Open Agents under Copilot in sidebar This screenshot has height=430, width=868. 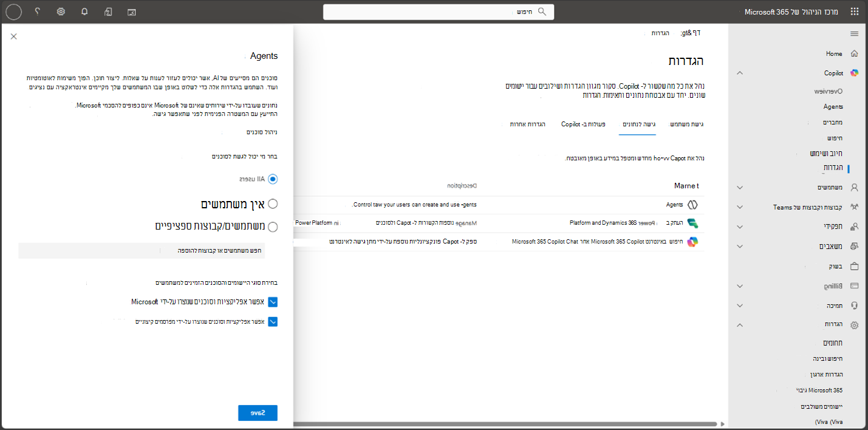[833, 107]
